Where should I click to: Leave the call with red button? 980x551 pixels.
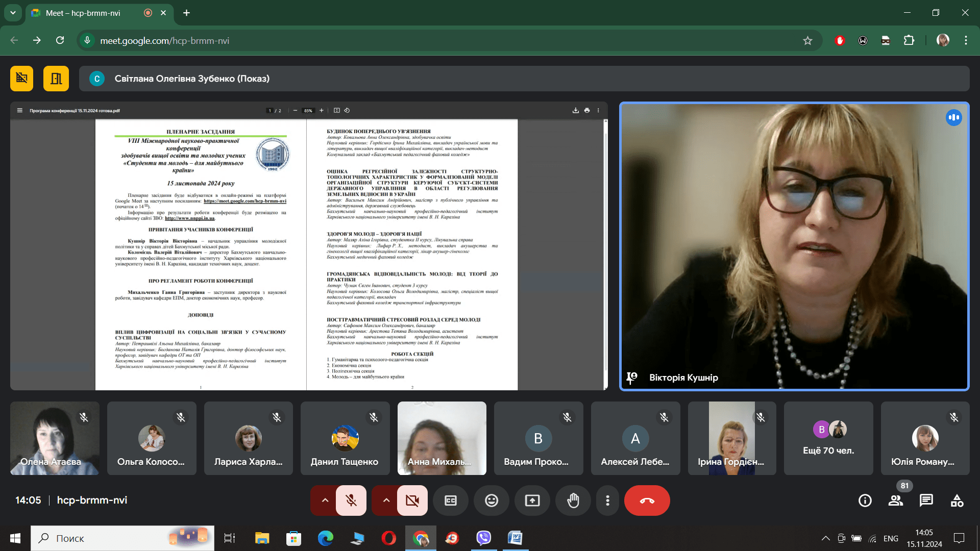tap(647, 500)
